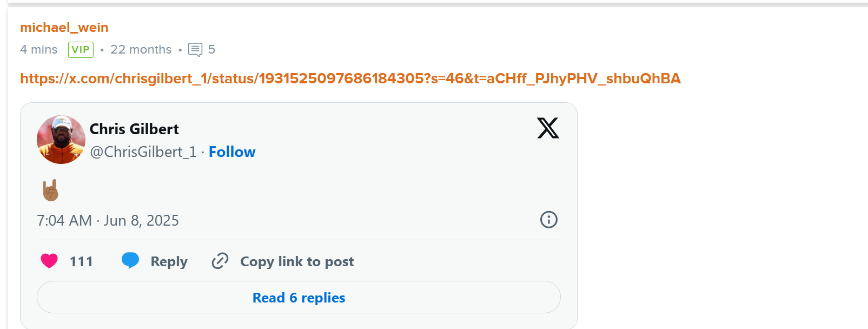Click the @ChrisGilbert_1 handle
This screenshot has width=868, height=329.
pyautogui.click(x=143, y=152)
